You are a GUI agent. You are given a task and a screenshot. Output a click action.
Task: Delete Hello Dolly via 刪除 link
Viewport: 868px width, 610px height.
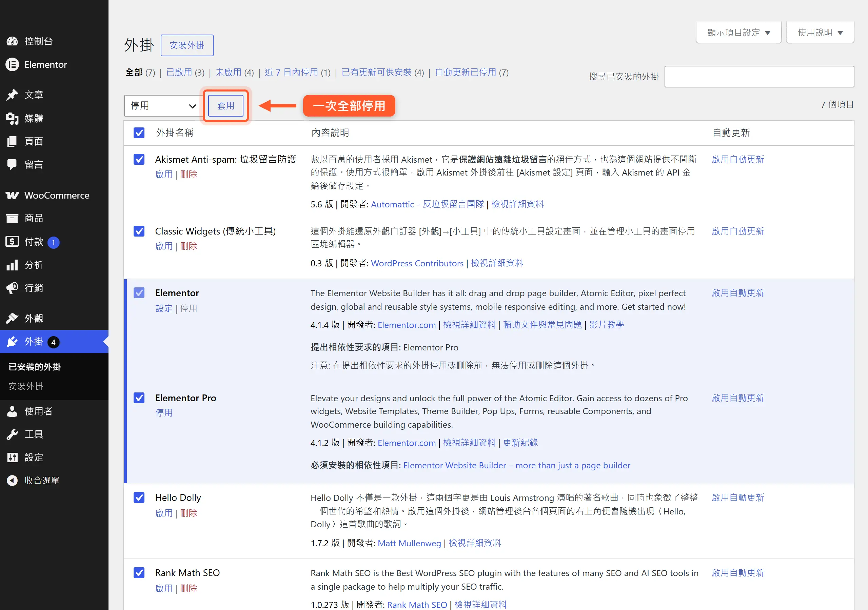click(x=189, y=513)
